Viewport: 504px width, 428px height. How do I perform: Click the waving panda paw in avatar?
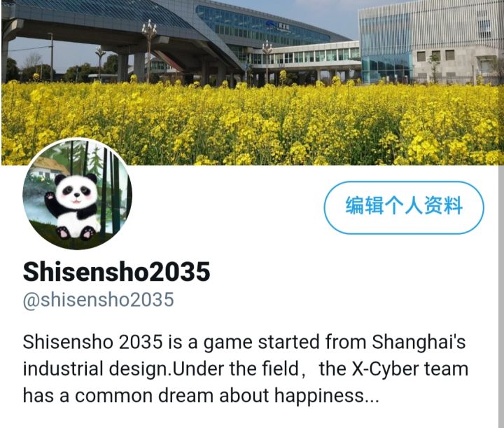pos(50,196)
